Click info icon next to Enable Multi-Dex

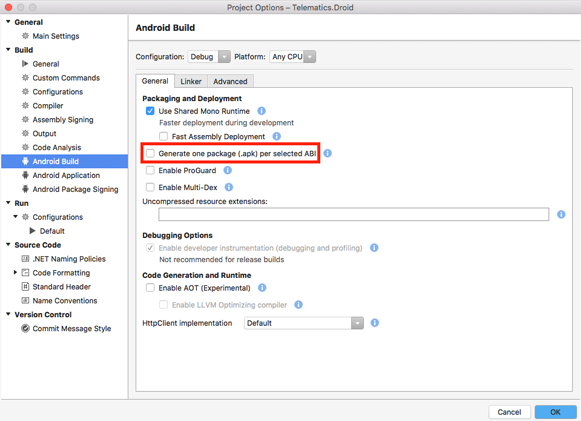click(229, 187)
